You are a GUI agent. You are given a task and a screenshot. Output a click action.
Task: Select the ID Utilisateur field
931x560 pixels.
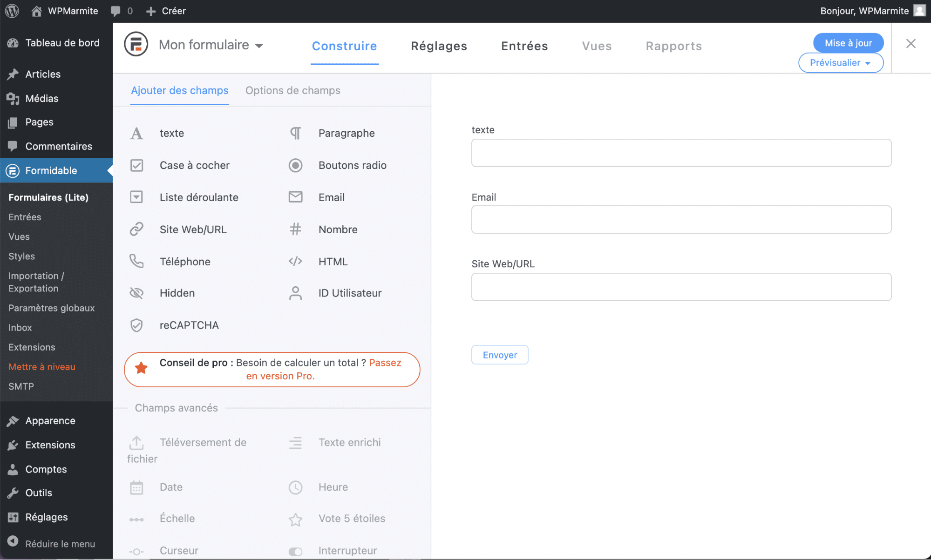click(350, 293)
